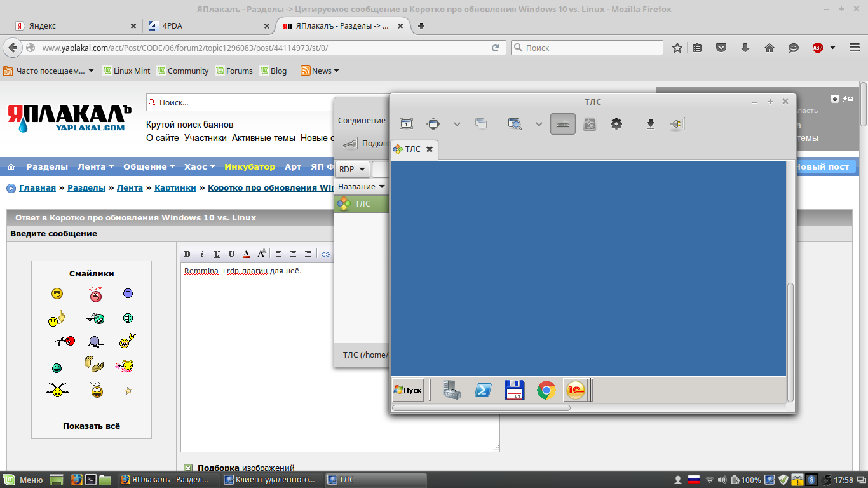This screenshot has height=488, width=868.
Task: Disconnect the session using the plug icon
Action: point(675,124)
